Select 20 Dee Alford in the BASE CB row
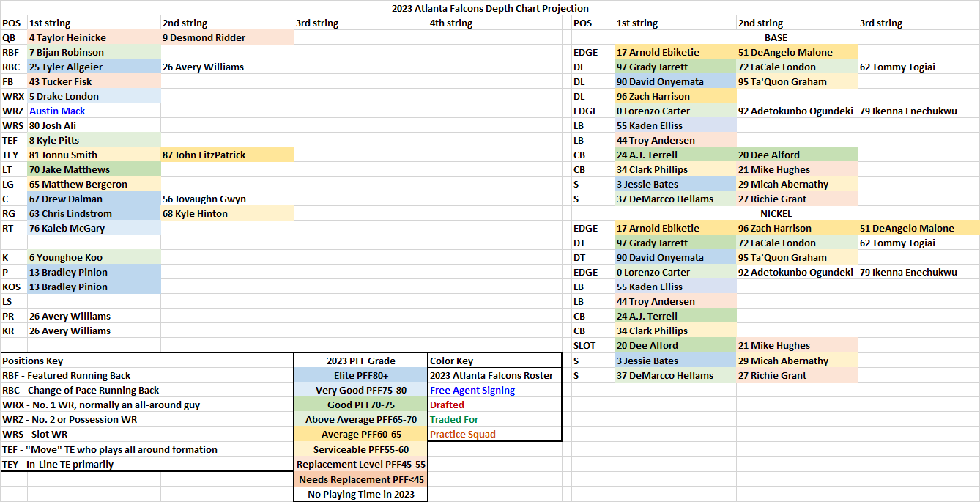This screenshot has width=980, height=502. pyautogui.click(x=797, y=155)
